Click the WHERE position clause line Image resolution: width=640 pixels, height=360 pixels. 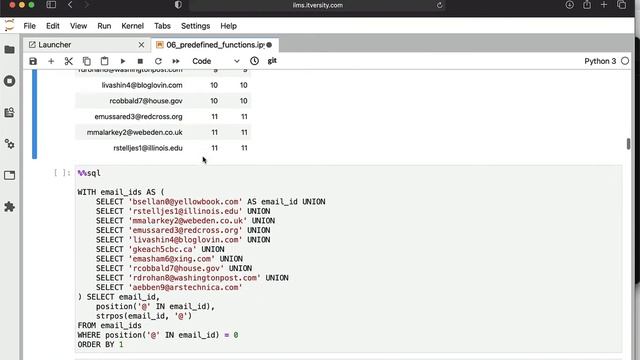[x=158, y=335]
